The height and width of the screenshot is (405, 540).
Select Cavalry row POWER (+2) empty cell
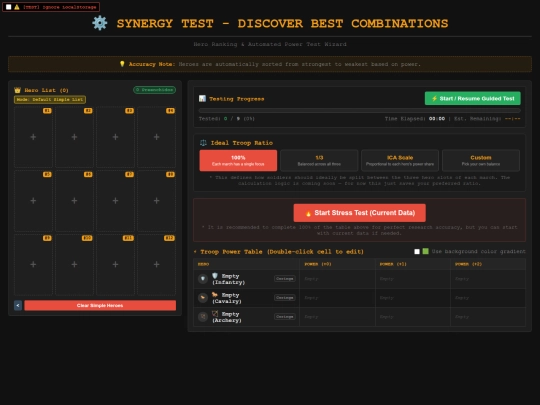(x=488, y=298)
